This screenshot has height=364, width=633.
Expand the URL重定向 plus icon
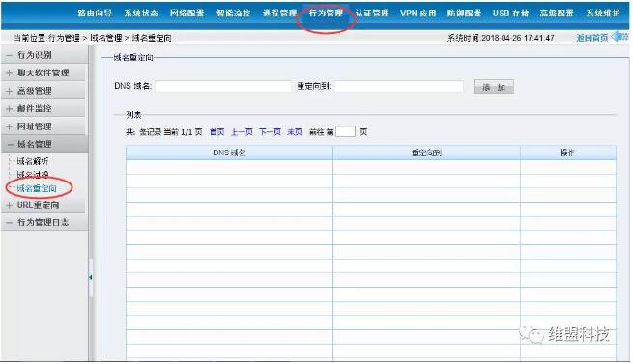coord(9,205)
